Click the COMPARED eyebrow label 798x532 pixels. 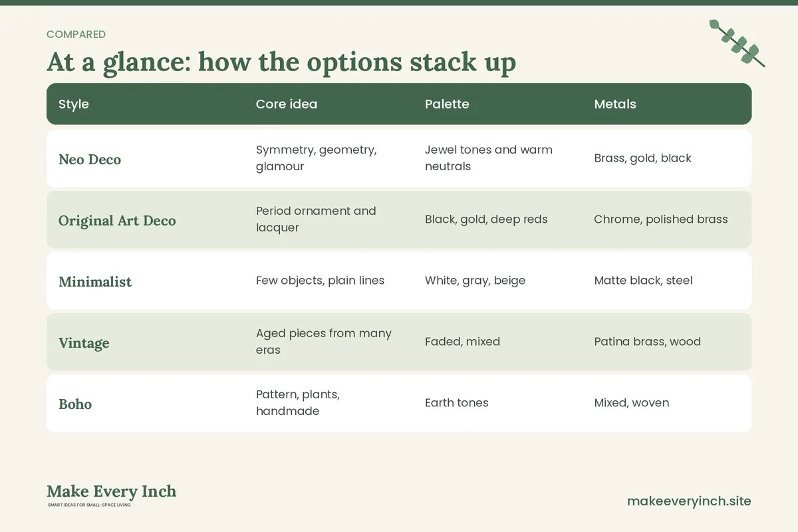[x=76, y=35]
